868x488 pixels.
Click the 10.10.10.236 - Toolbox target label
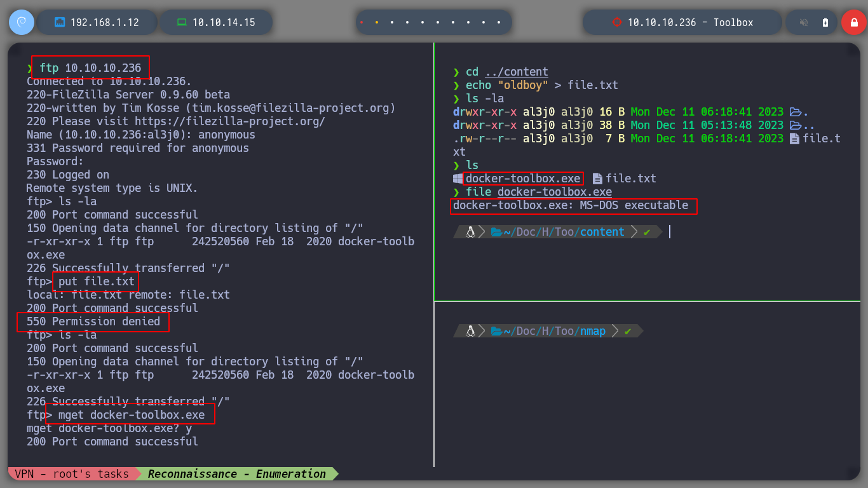pos(690,22)
